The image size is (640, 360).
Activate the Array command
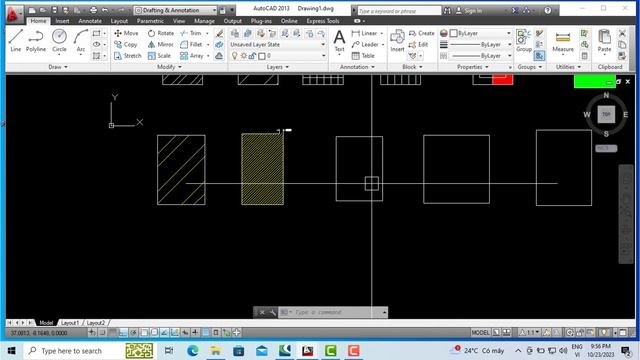click(191, 56)
